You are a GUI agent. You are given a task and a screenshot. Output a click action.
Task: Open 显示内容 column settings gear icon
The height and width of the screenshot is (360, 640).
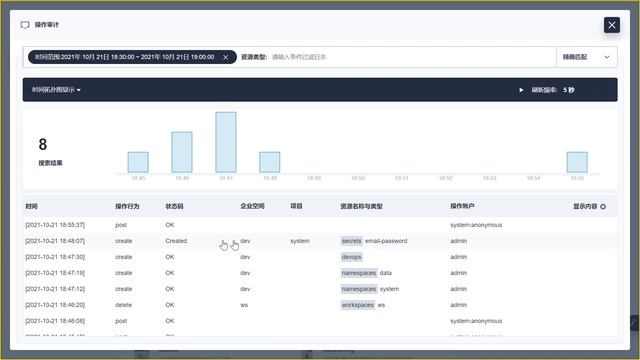603,207
